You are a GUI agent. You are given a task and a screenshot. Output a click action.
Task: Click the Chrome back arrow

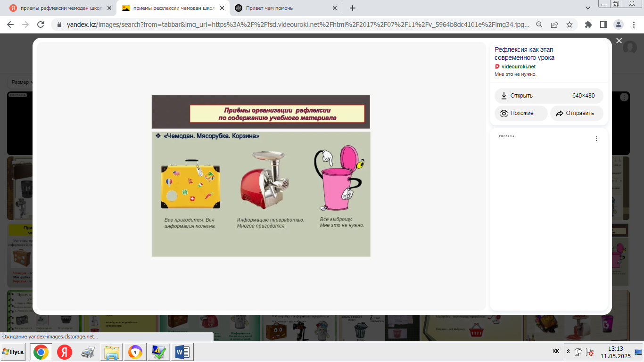(x=11, y=25)
